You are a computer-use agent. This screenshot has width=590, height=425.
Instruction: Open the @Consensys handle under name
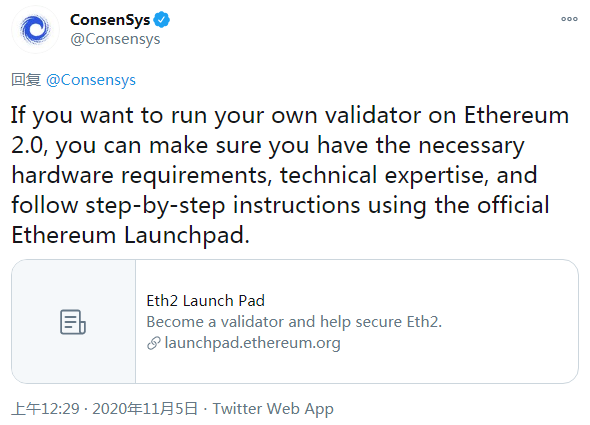coord(115,39)
